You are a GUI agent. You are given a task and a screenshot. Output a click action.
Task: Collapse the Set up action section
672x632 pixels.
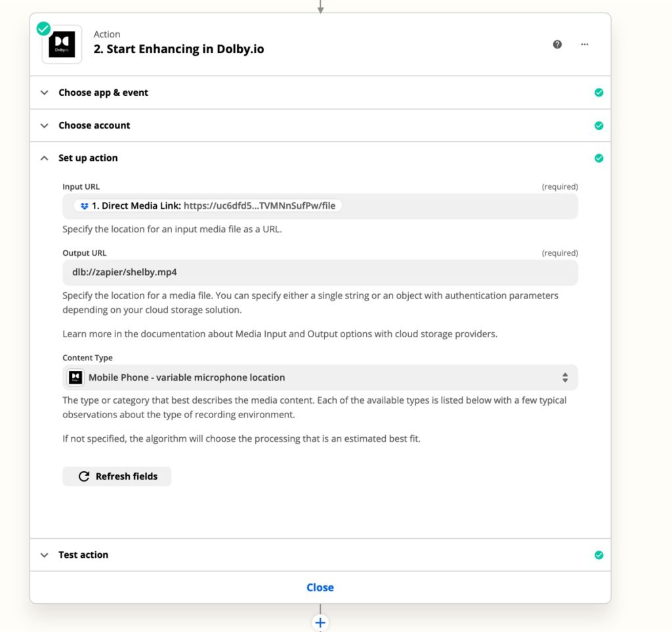320,158
